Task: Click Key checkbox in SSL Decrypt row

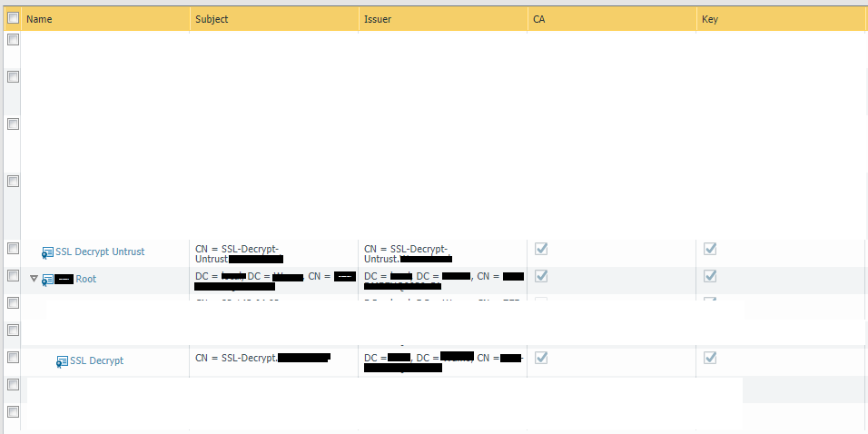Action: pos(710,358)
